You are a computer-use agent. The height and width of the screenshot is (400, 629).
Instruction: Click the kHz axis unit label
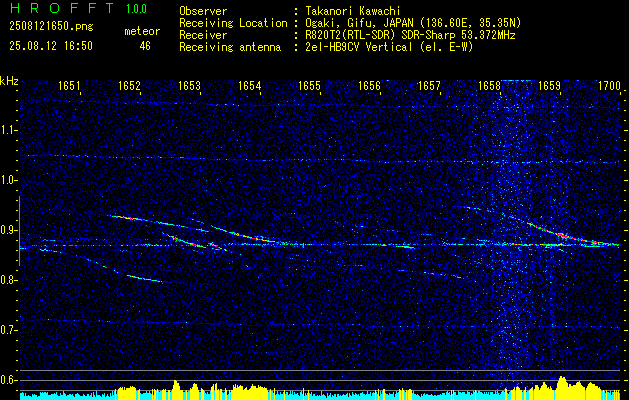[9, 81]
